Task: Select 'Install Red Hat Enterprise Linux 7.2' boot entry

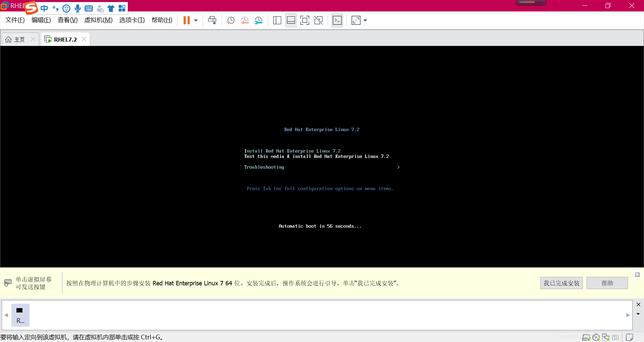Action: pyautogui.click(x=292, y=151)
